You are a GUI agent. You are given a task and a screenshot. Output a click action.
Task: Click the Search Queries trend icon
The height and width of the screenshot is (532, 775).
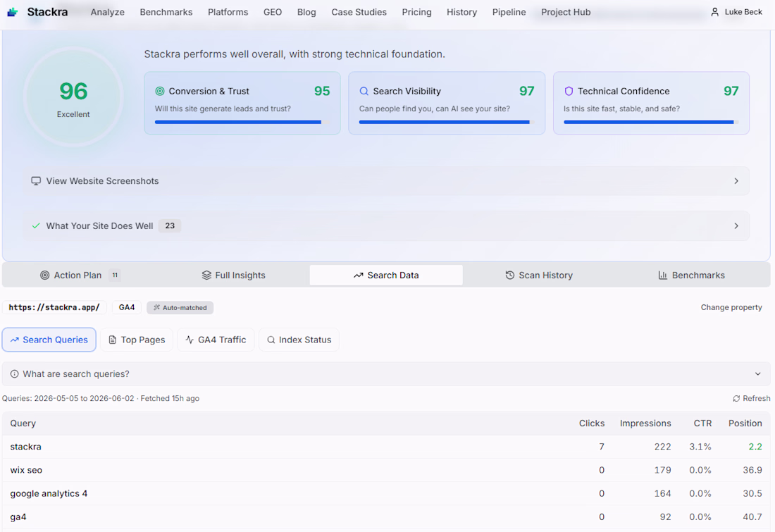point(14,340)
